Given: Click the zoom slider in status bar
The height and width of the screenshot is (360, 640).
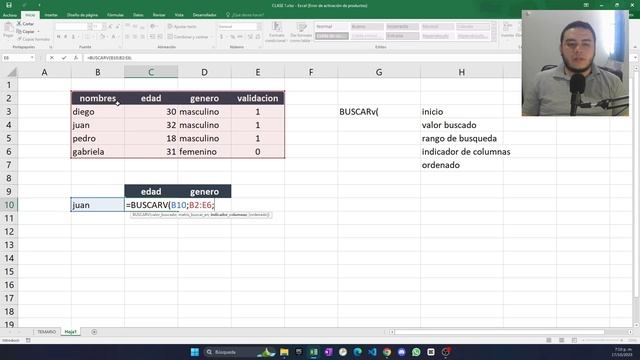Looking at the screenshot, I should point(602,340).
